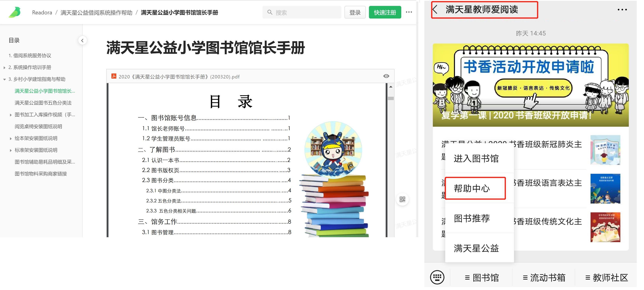Click the 满天星教师爱阅读 chat title
644x290 pixels.
pos(482,9)
